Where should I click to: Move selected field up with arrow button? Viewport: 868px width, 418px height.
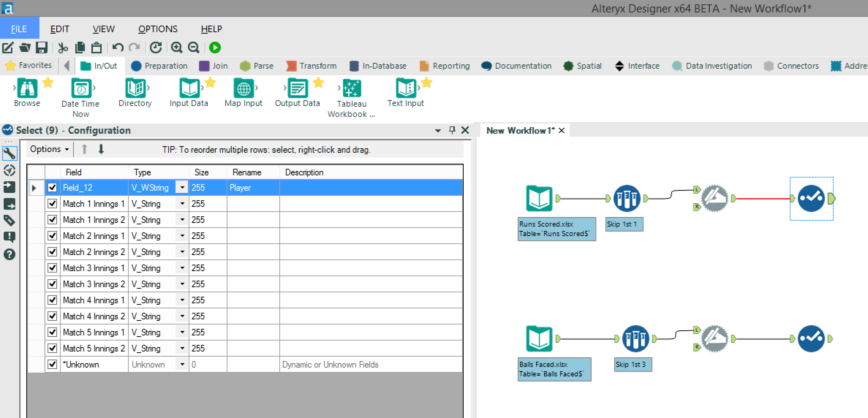tap(84, 149)
